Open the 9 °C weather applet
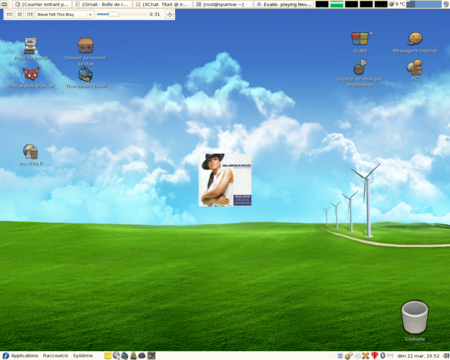 [x=397, y=4]
